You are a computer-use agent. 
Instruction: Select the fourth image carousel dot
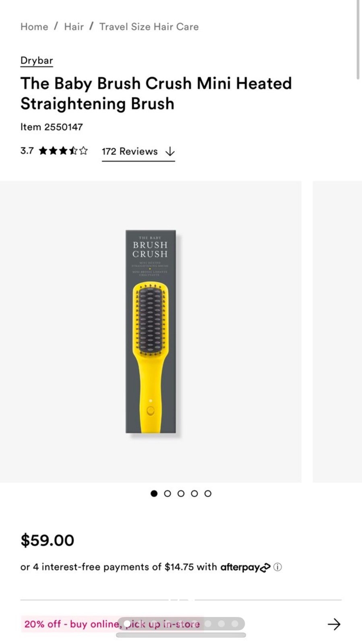pyautogui.click(x=194, y=493)
